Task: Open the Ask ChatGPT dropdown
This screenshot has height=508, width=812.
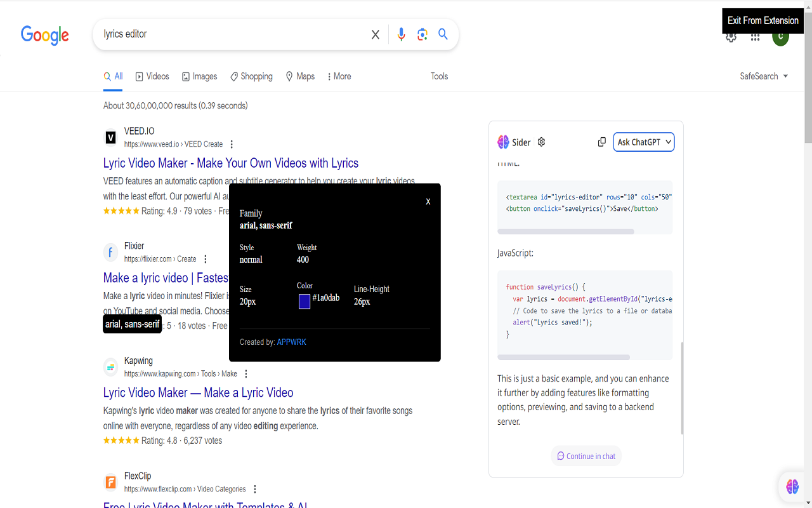Action: 643,142
